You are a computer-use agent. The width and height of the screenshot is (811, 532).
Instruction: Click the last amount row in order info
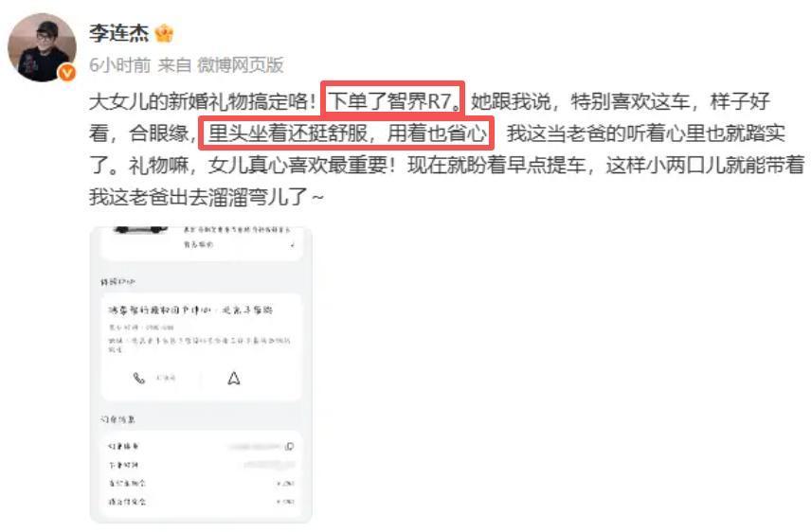201,502
